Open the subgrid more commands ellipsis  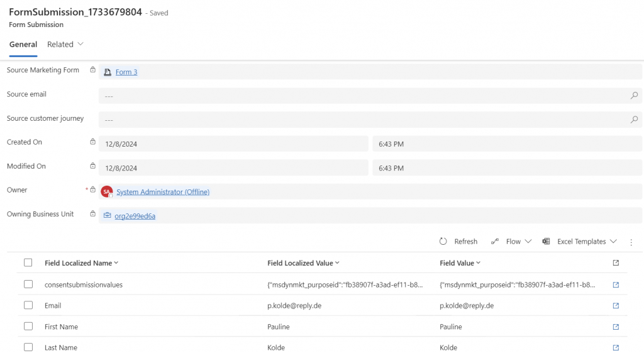tap(631, 242)
